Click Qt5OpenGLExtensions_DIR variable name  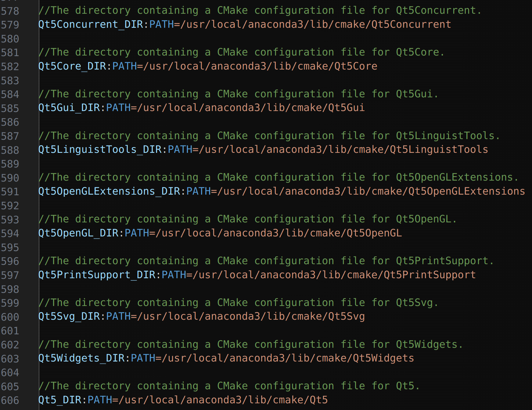click(x=109, y=191)
